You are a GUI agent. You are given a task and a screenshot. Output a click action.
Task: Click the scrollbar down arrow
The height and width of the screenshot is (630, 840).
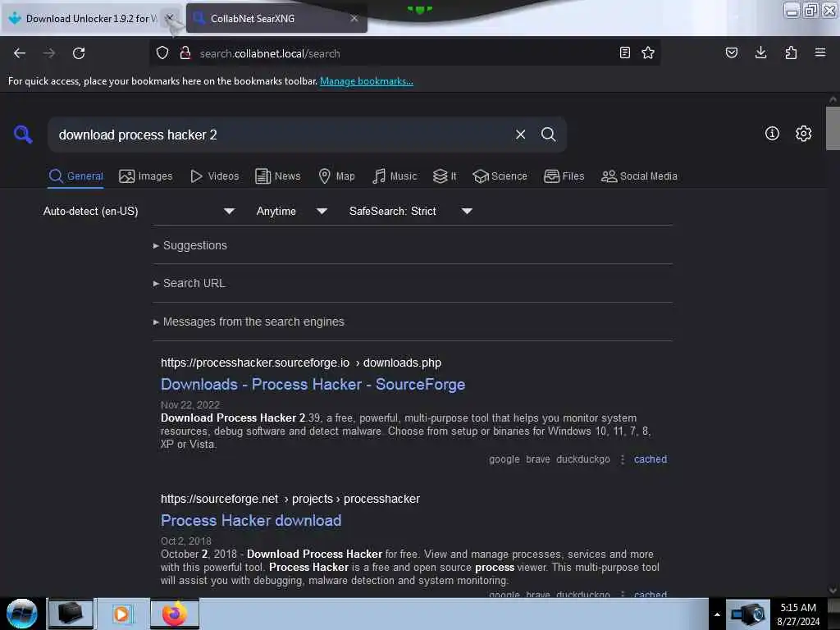[x=833, y=591]
